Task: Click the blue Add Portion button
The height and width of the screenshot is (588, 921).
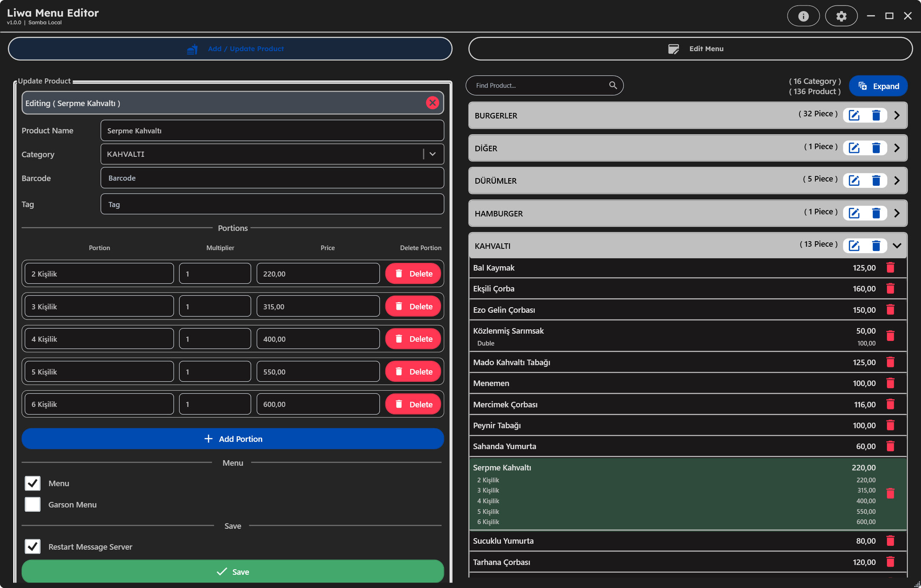Action: click(x=232, y=439)
